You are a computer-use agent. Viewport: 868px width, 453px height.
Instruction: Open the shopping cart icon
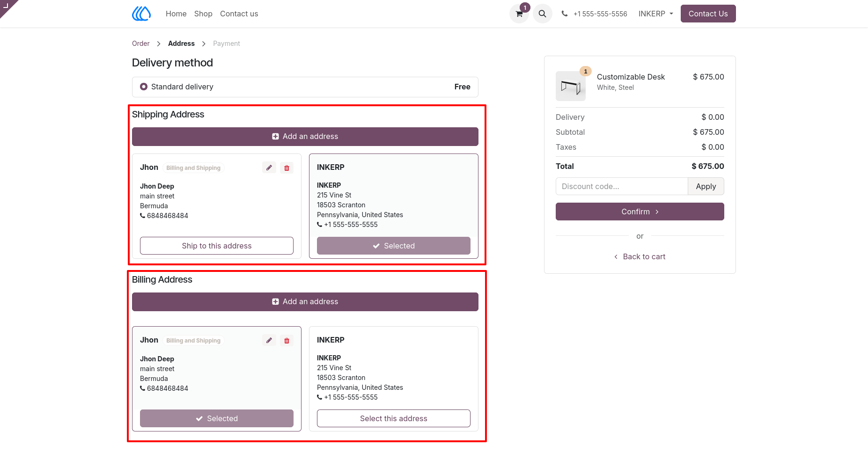click(x=519, y=14)
